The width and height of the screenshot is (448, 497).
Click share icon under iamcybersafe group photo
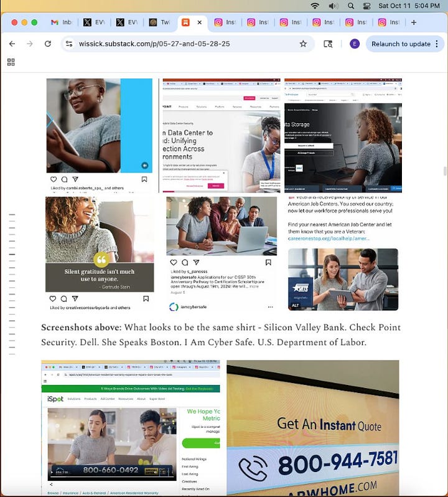(x=196, y=262)
